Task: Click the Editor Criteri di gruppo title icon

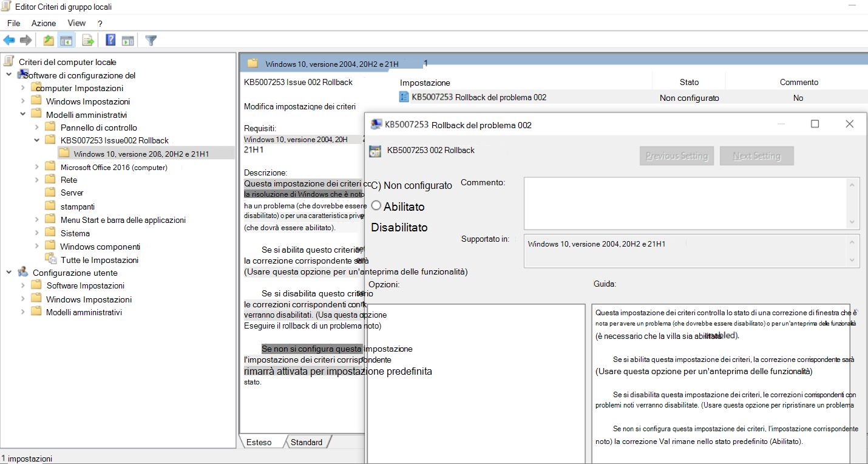Action: 7,6
